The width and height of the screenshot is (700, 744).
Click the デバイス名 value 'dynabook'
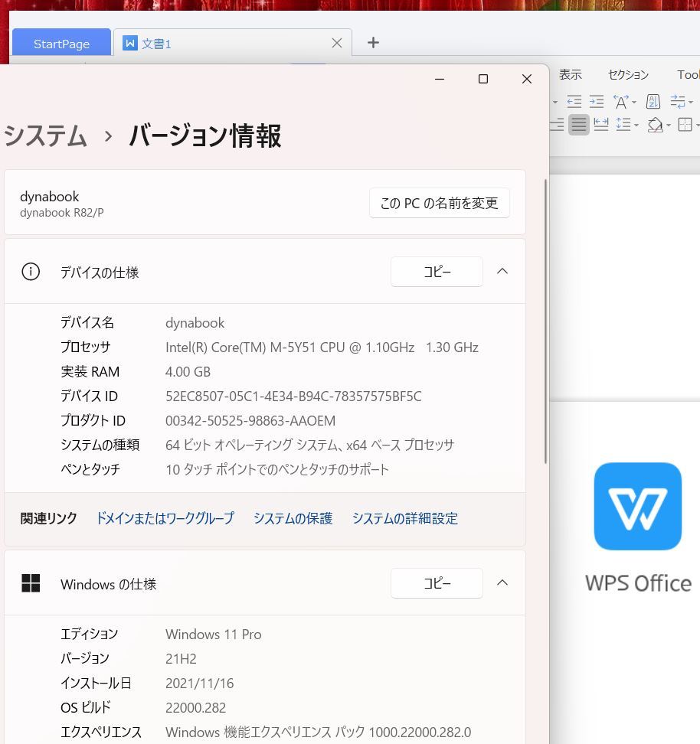point(195,323)
